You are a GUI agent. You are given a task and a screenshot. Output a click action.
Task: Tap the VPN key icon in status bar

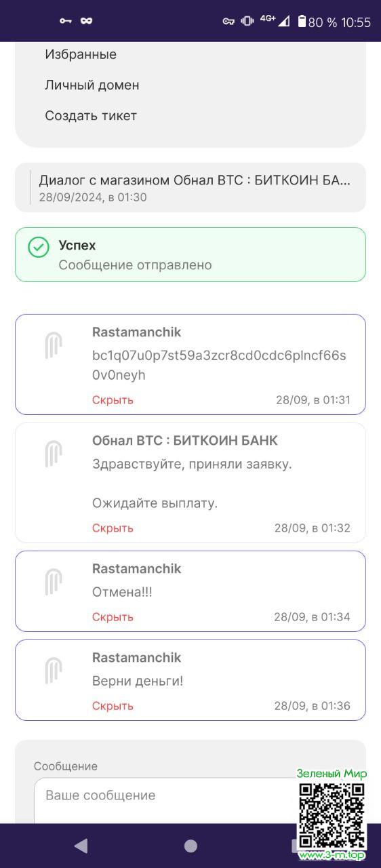pos(228,22)
